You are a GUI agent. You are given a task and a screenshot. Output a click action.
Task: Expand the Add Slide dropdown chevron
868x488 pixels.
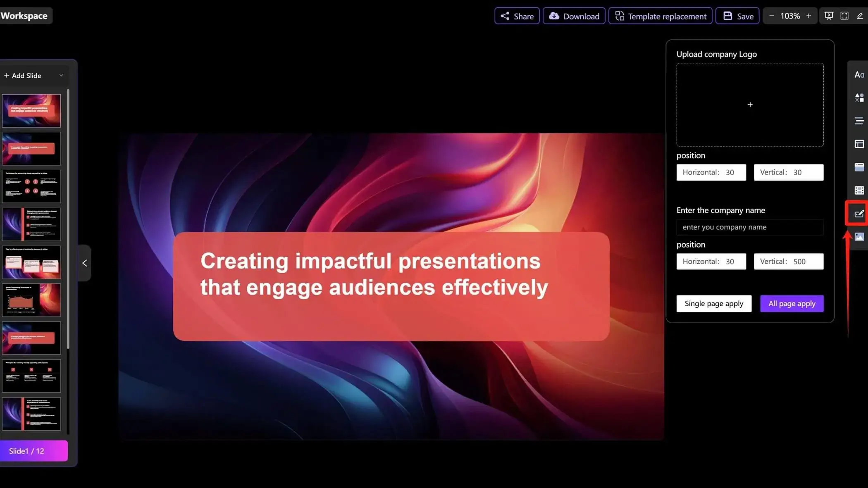click(61, 75)
